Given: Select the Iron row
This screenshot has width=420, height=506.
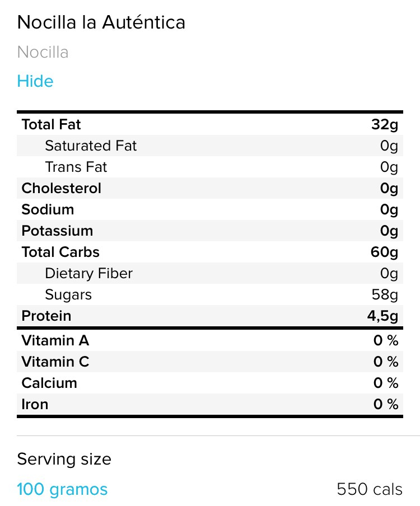Looking at the screenshot, I should tap(209, 404).
